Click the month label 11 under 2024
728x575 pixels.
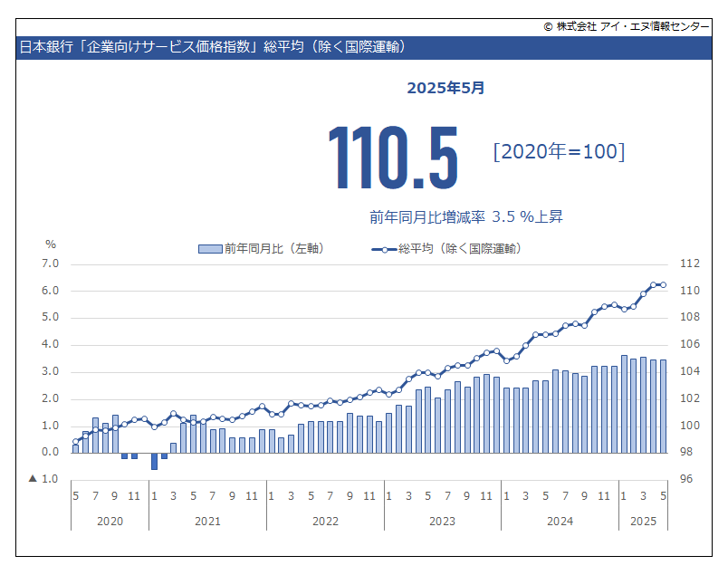[604, 496]
